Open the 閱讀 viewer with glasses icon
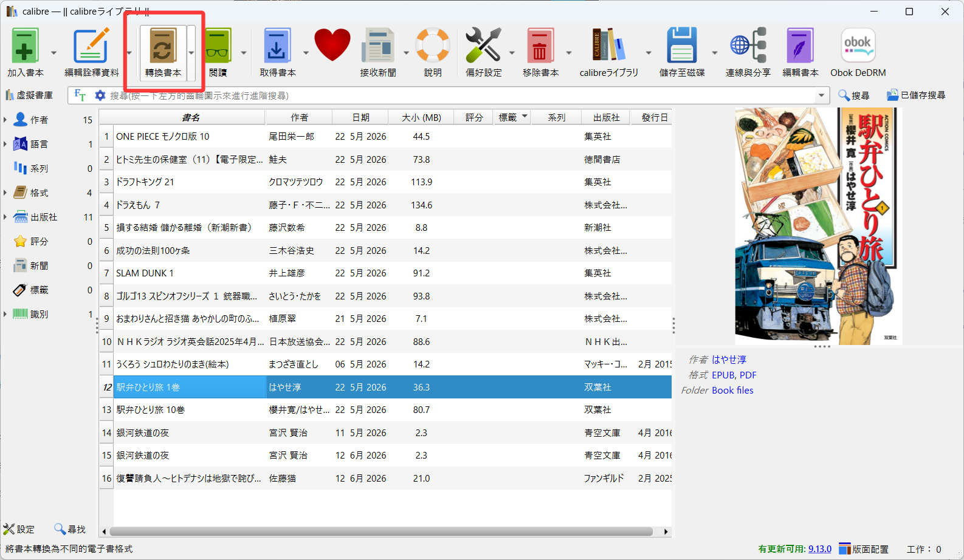This screenshot has height=560, width=964. click(218, 46)
